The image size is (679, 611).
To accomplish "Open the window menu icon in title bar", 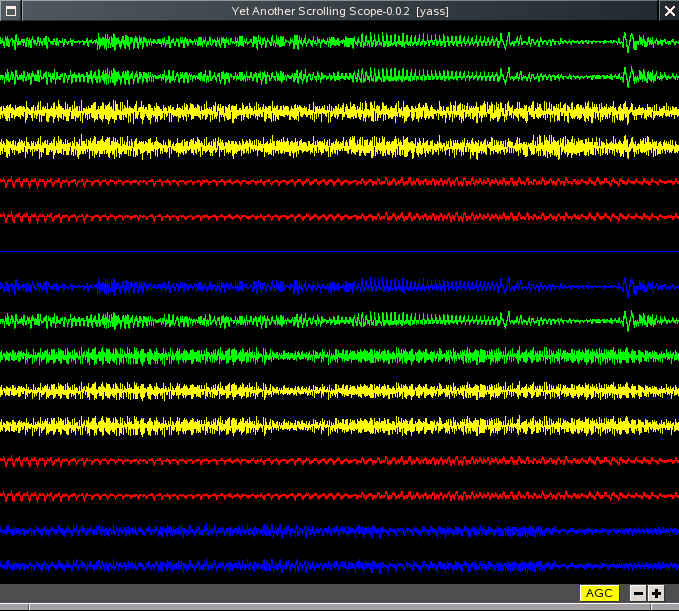I will click(x=11, y=11).
